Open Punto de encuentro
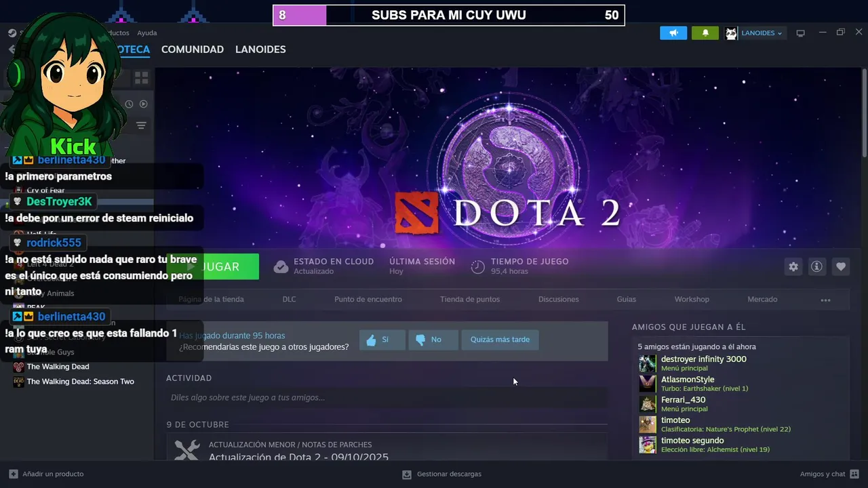Image resolution: width=868 pixels, height=488 pixels. tap(368, 299)
